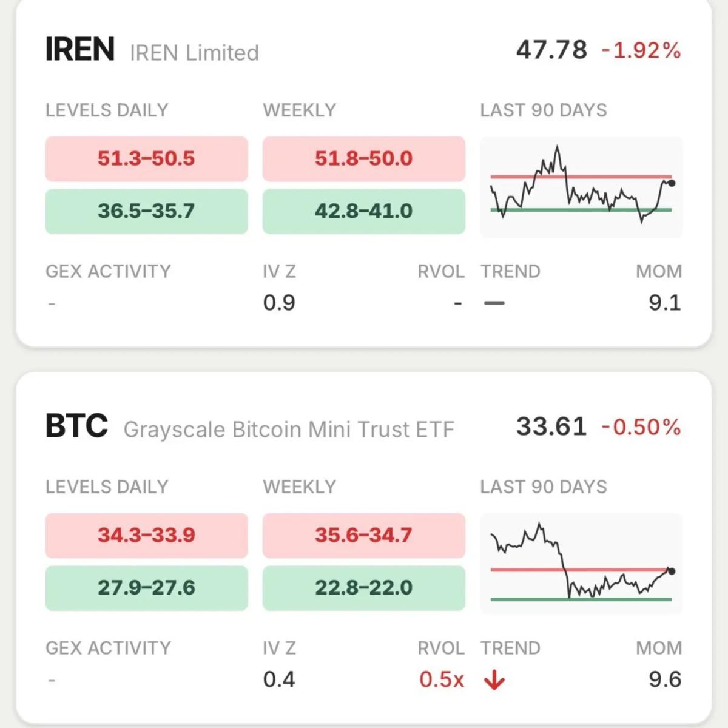Open IREN Limited ticker details
This screenshot has width=728, height=728.
pyautogui.click(x=194, y=52)
